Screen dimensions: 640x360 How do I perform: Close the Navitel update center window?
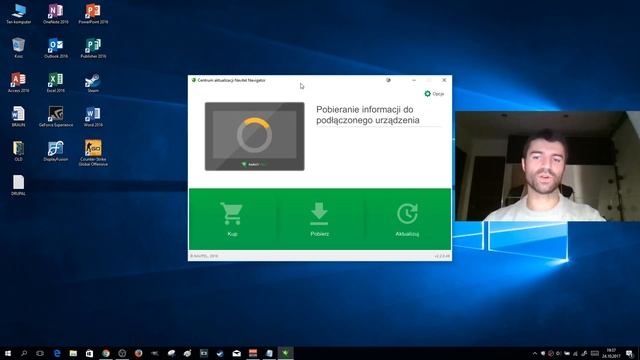(444, 80)
